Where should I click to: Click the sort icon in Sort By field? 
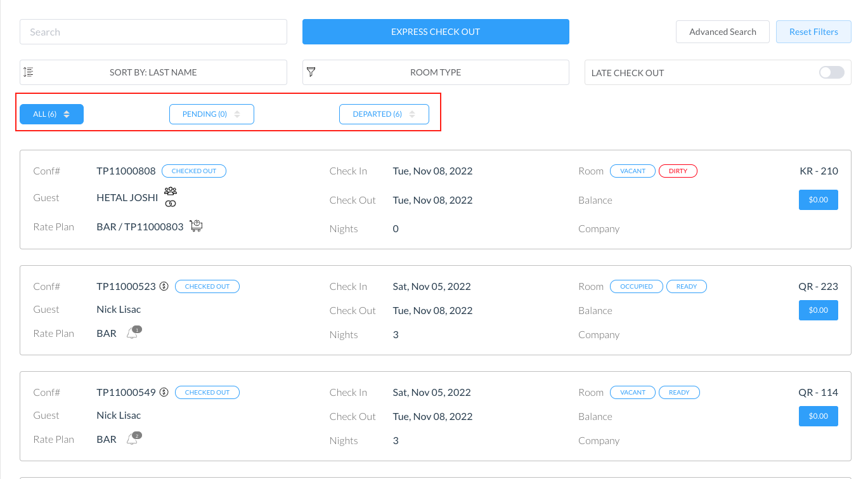[x=28, y=72]
